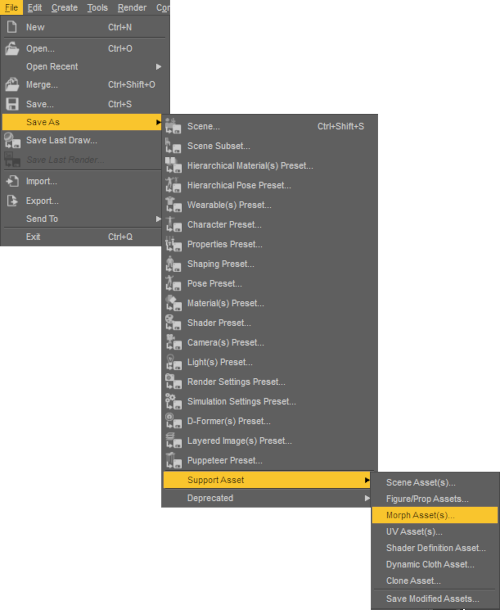Click the Import file icon
Viewport: 500px width, 610px height.
[x=12, y=181]
